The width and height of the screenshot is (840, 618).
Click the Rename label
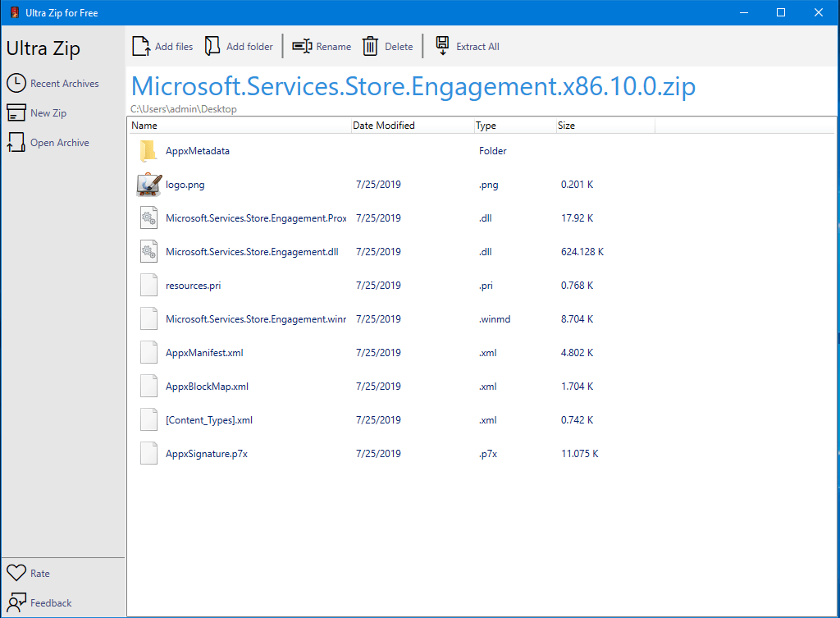click(334, 47)
